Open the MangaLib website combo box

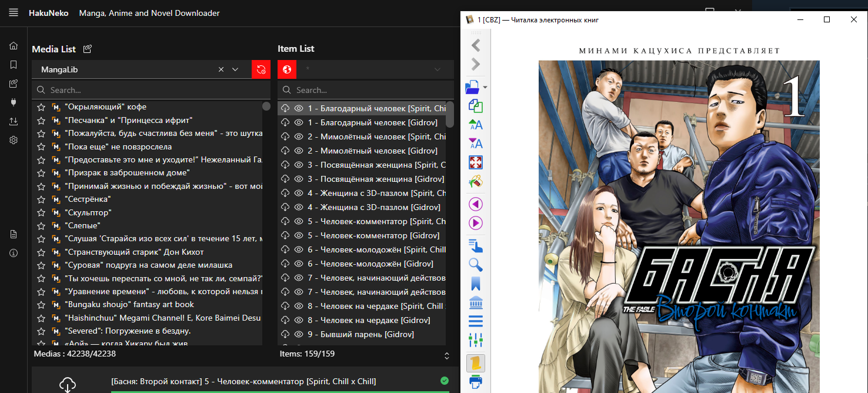141,69
